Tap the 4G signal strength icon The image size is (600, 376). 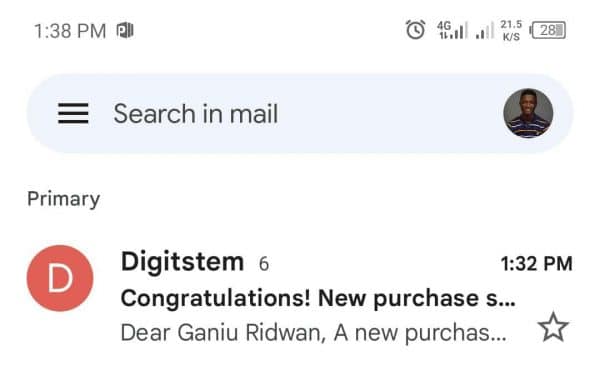[453, 30]
